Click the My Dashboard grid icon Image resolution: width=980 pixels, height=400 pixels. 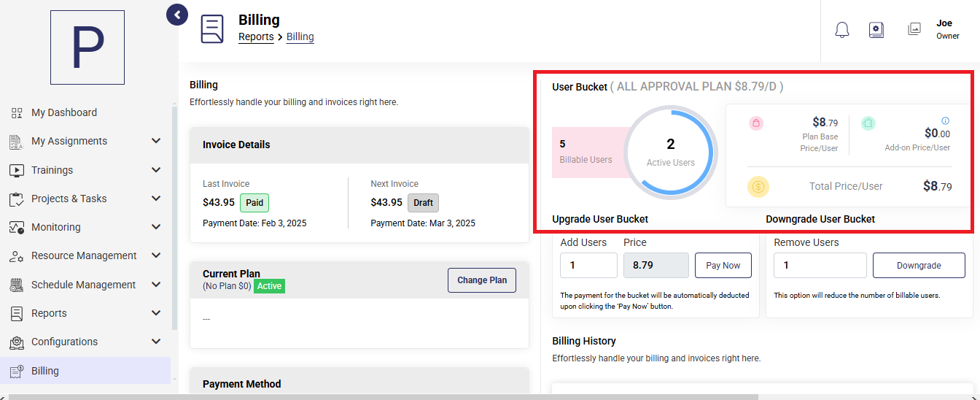coord(16,113)
